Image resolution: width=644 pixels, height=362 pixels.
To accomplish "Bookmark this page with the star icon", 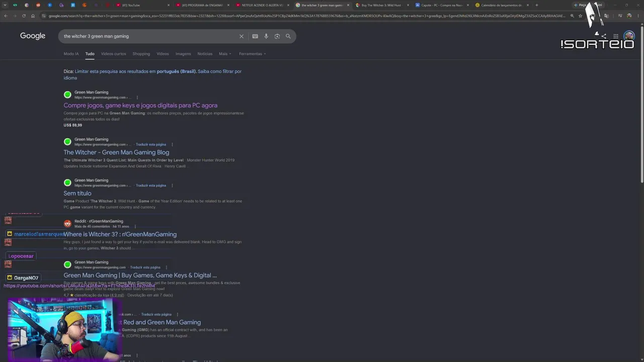I will click(x=580, y=16).
